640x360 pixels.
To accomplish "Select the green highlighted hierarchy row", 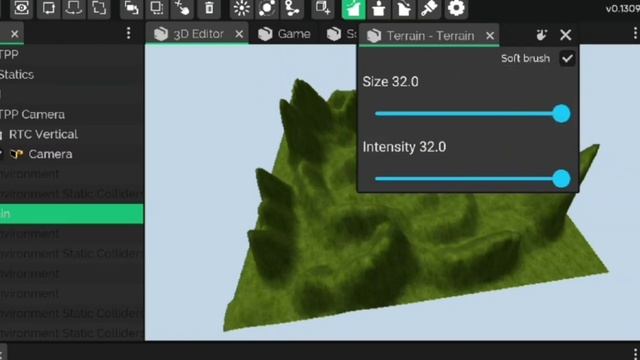I will [x=72, y=214].
